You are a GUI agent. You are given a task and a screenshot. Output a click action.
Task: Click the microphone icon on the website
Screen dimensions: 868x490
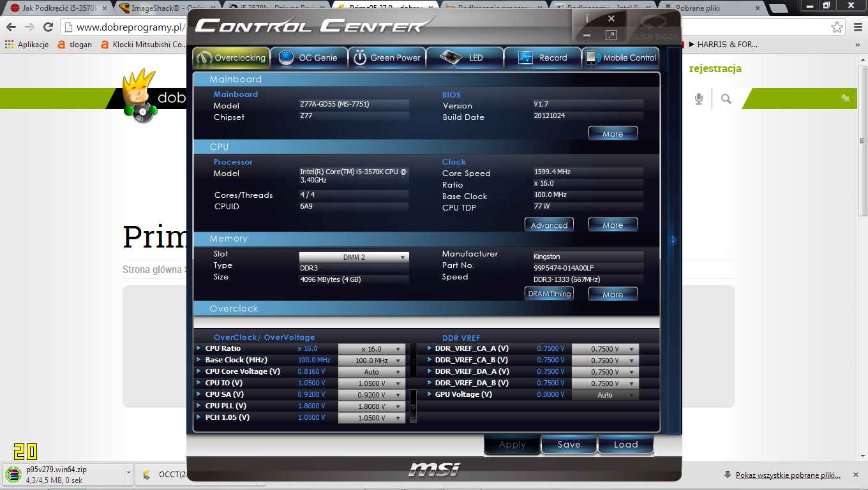[699, 98]
